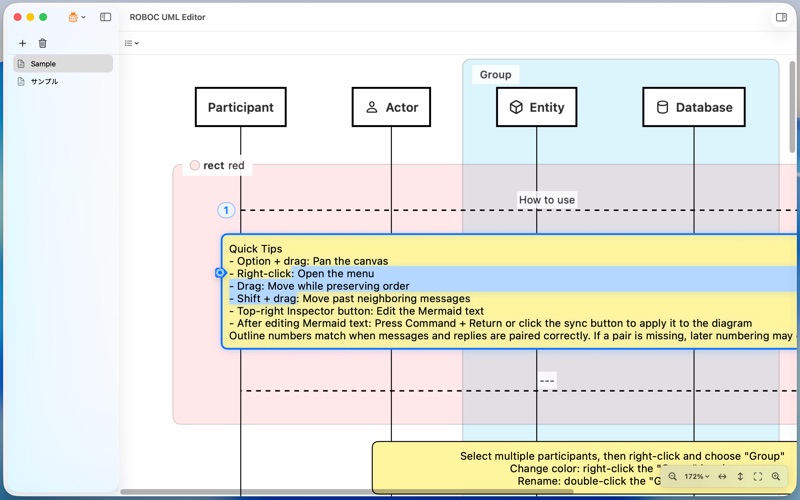Click the document icon beside Sample
Screen dimensions: 800x500
click(21, 64)
